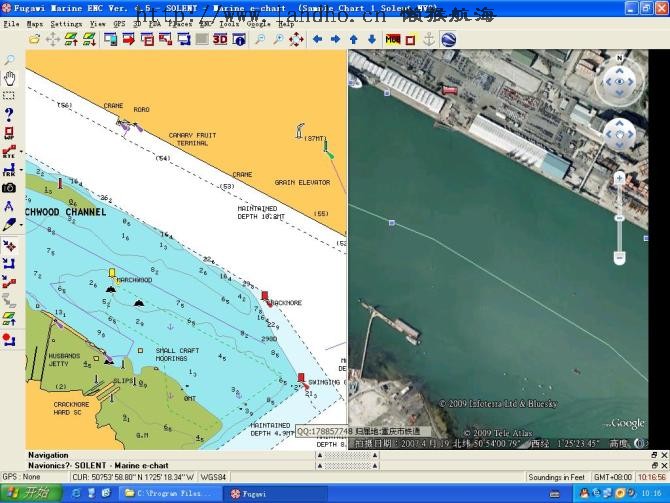Open the Windows Start button
Image resolution: width=670 pixels, height=503 pixels.
[x=30, y=494]
